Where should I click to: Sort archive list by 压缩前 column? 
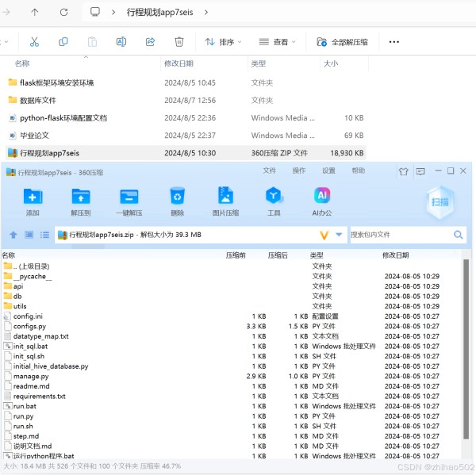(x=236, y=255)
